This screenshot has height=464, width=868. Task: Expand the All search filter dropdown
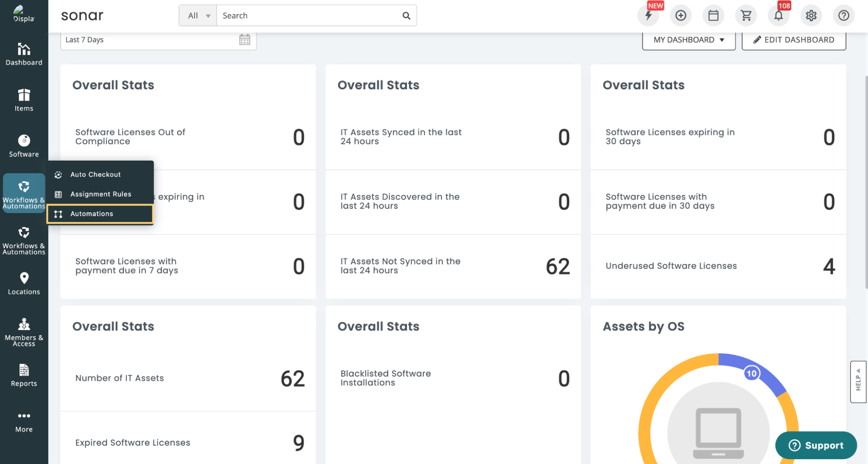[x=198, y=16]
